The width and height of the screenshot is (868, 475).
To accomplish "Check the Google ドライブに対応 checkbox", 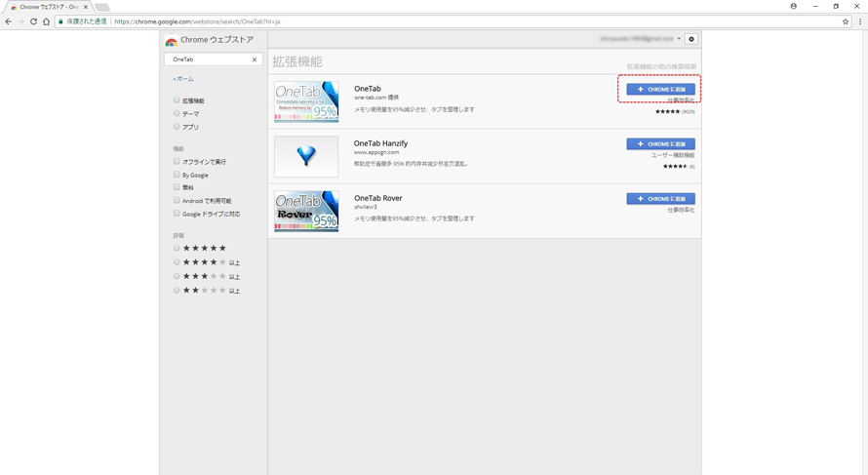I will 177,214.
